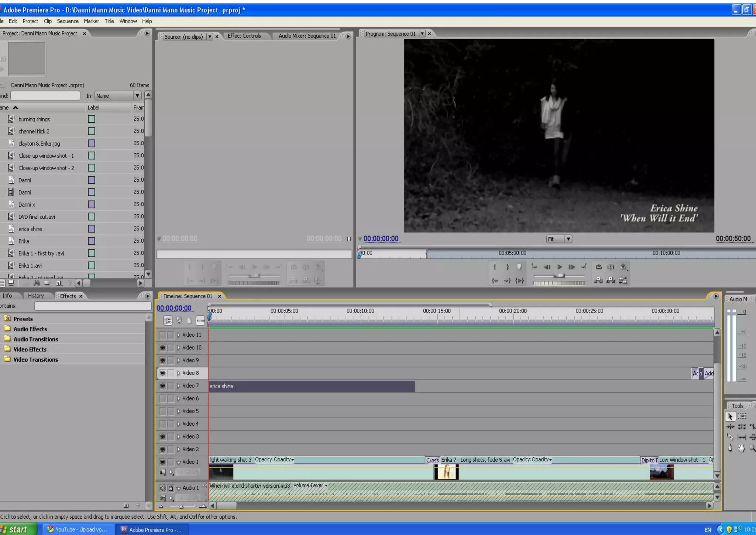The height and width of the screenshot is (535, 756).
Task: Select the erica shine clip on Video 7
Action: [x=312, y=386]
